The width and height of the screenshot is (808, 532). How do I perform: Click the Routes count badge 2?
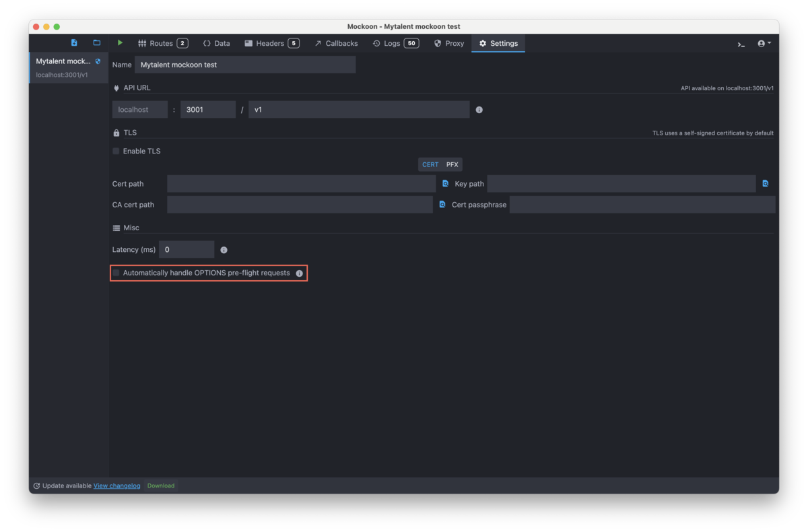182,43
